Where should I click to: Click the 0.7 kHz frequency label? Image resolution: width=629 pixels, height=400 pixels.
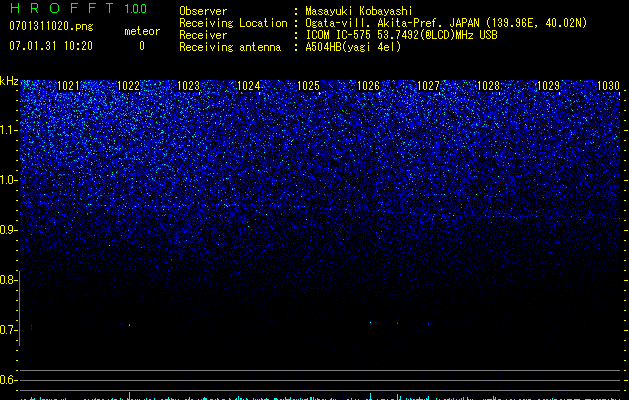pyautogui.click(x=8, y=330)
